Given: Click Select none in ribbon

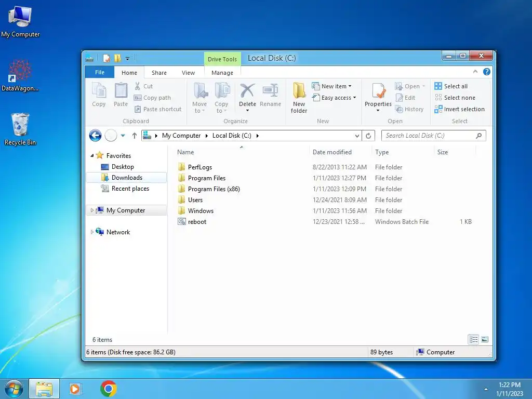Looking at the screenshot, I should (x=455, y=98).
